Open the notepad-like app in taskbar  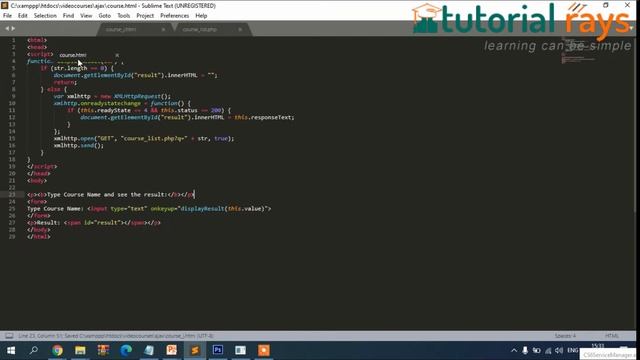pyautogui.click(x=149, y=350)
